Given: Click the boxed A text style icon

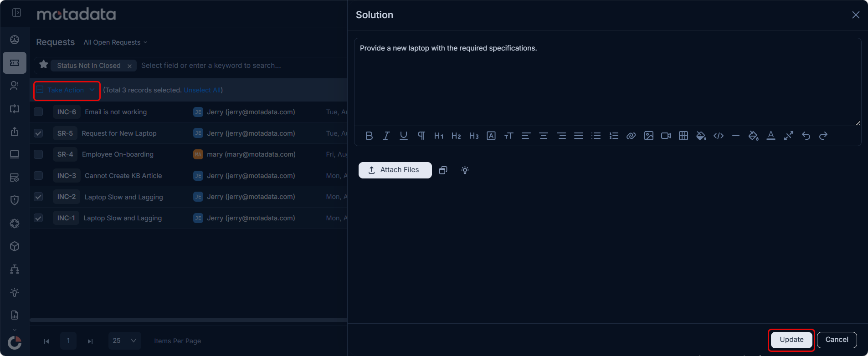Looking at the screenshot, I should (491, 136).
